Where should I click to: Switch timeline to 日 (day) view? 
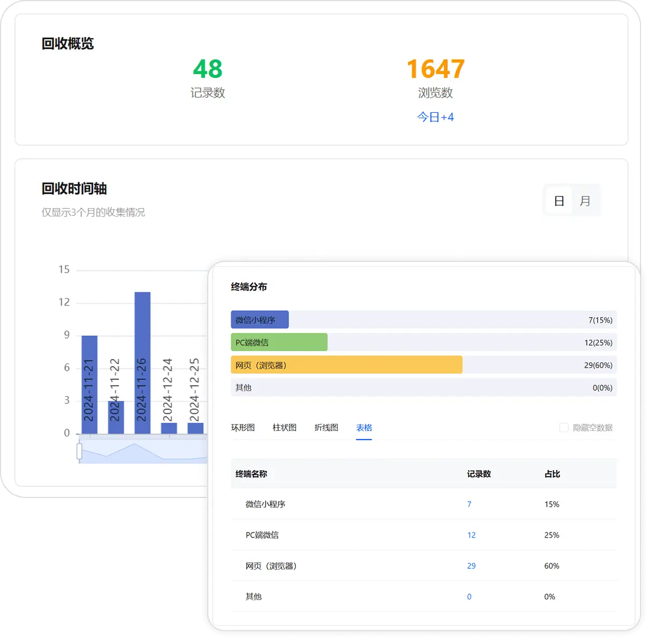(x=559, y=201)
